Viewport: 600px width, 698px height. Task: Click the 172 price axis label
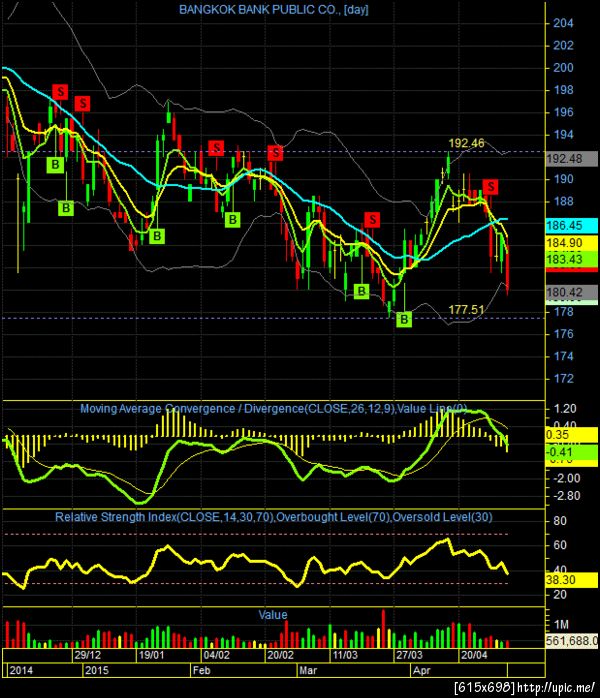563,378
